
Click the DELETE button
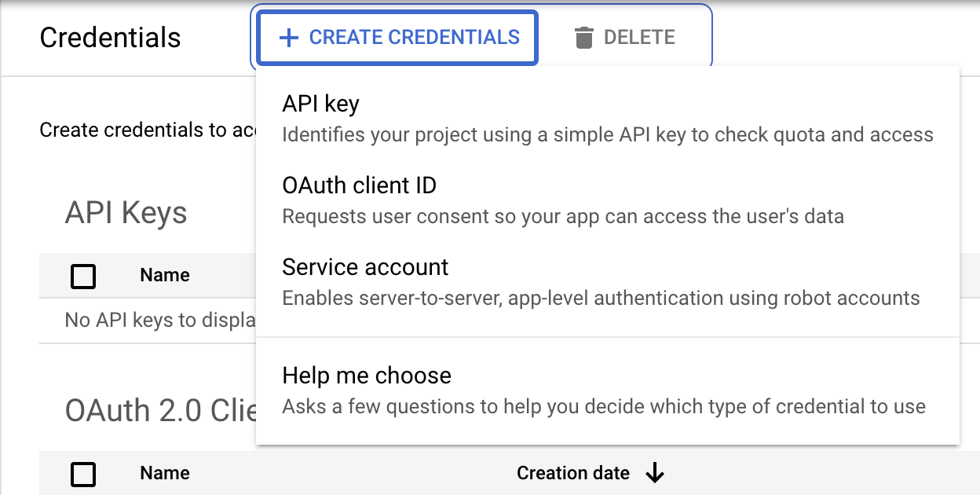(x=626, y=36)
